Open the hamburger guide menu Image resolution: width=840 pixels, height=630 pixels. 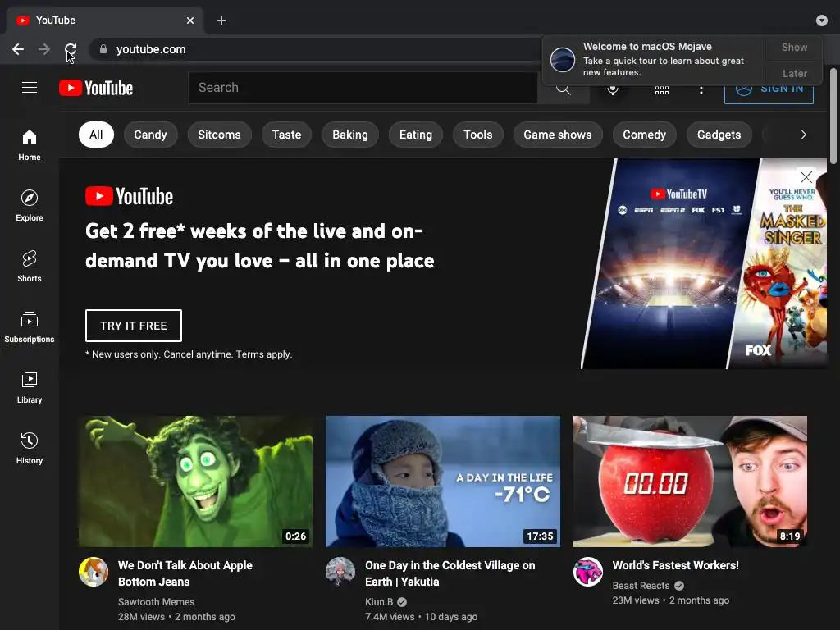click(30, 87)
